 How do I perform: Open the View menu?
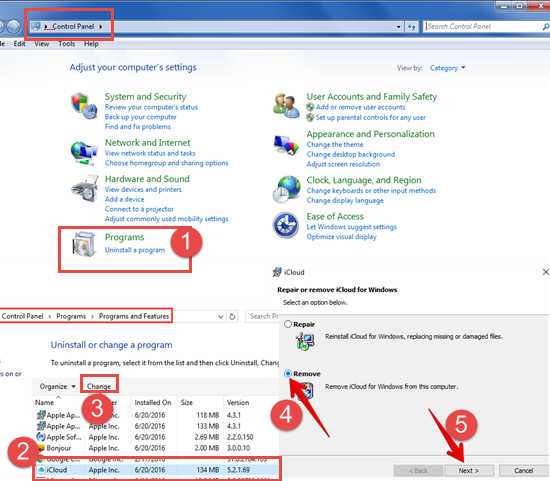tap(41, 44)
